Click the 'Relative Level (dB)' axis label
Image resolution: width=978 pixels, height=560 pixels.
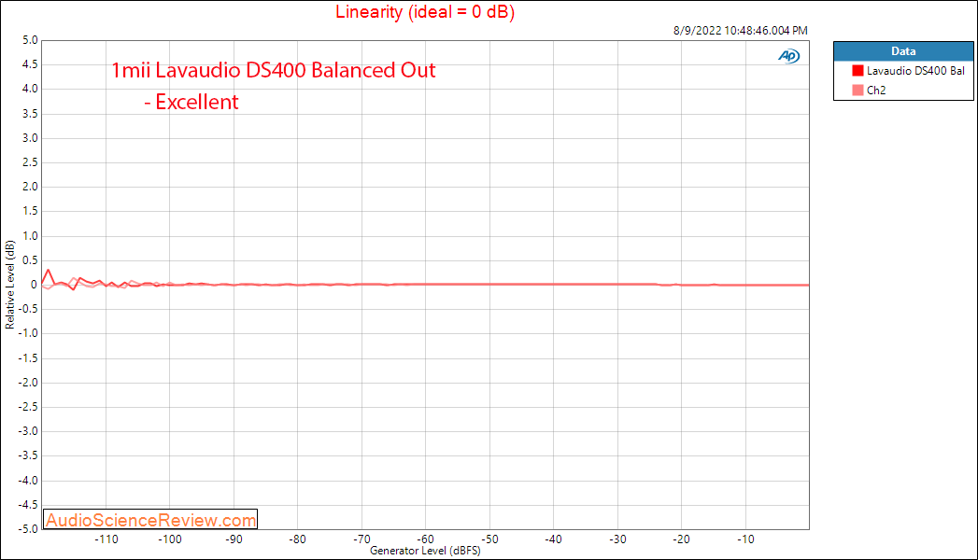pos(9,285)
